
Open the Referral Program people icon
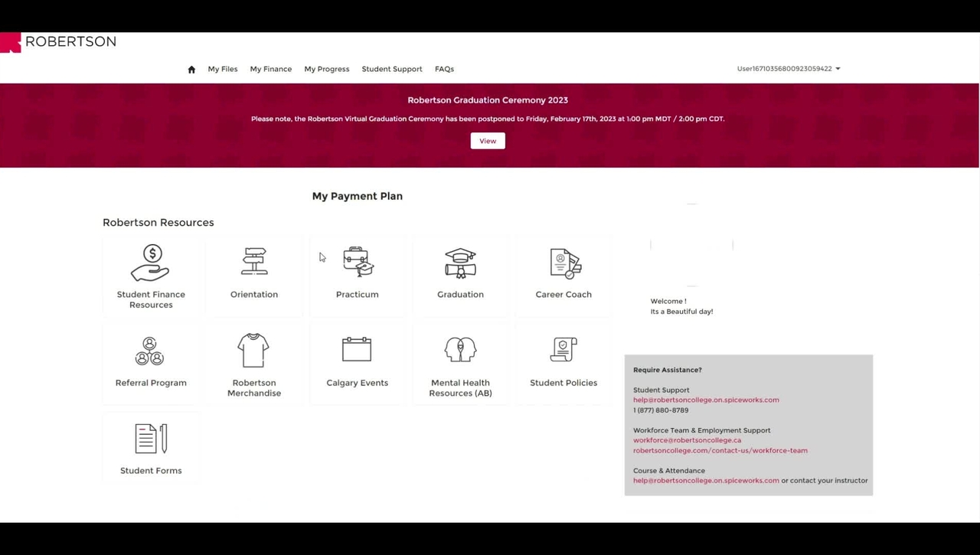[149, 351]
